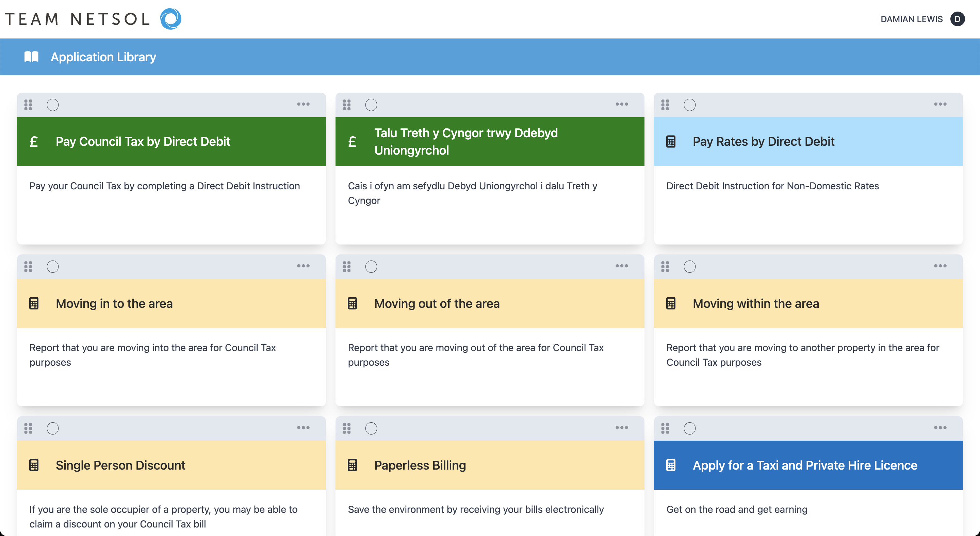
Task: Click drag handle on Talu Treth y Cyngor card
Action: pyautogui.click(x=347, y=105)
